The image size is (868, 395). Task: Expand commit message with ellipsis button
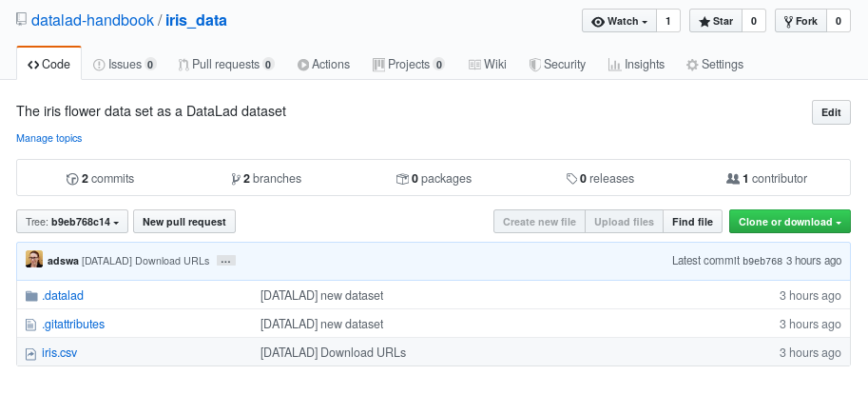(225, 261)
